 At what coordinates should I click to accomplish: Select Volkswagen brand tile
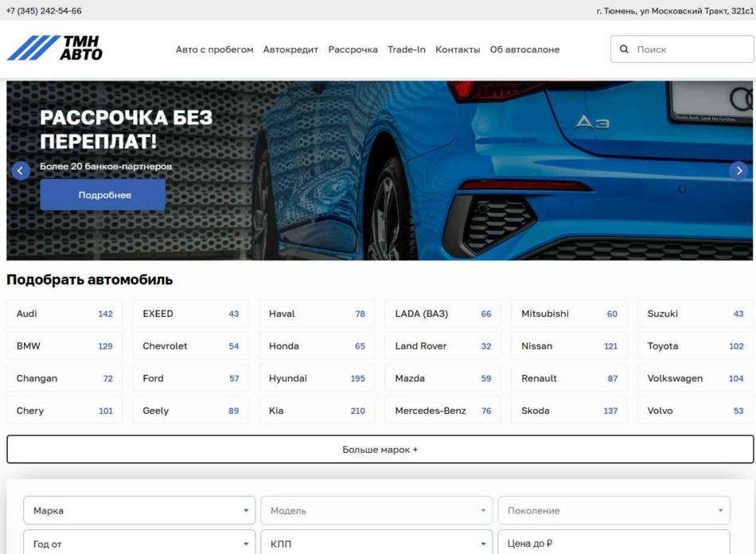pos(696,378)
